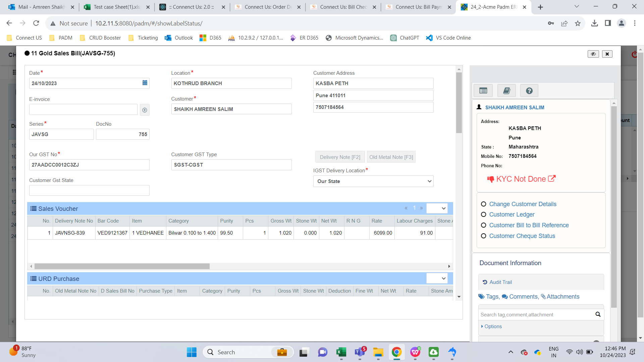Click the Windows Start button

point(192,352)
